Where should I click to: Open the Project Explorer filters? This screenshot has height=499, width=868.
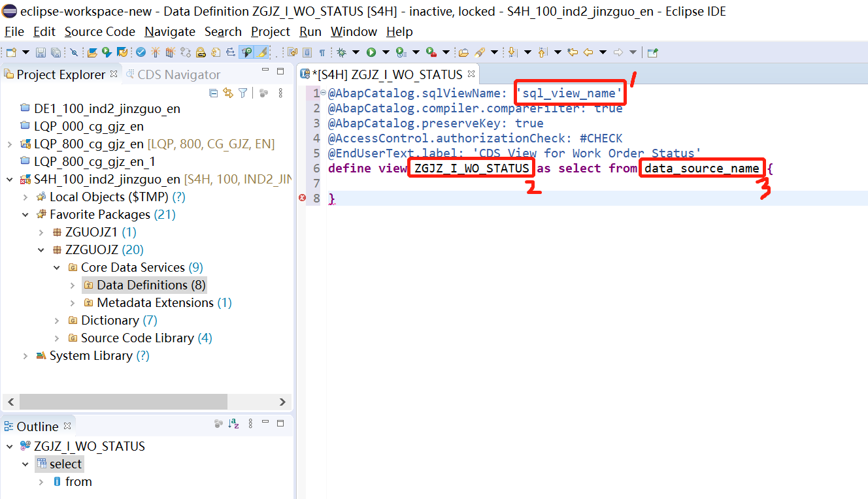click(242, 93)
